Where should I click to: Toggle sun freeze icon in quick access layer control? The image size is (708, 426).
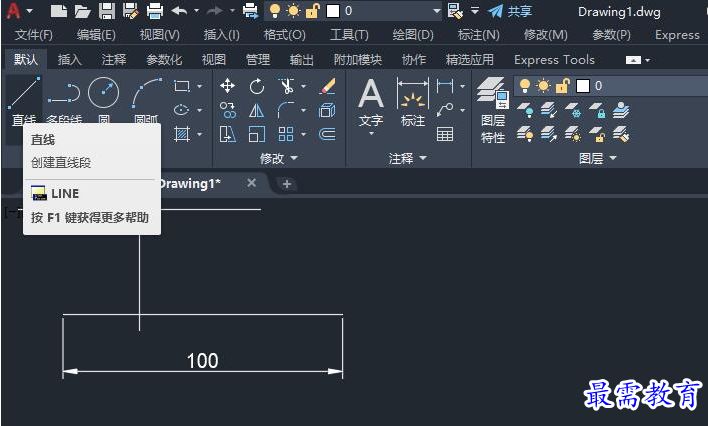(x=293, y=11)
